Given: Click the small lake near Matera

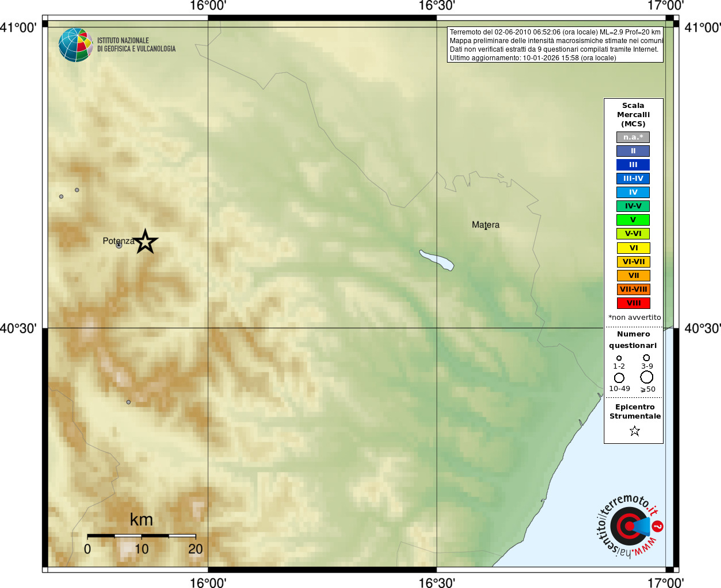Looking at the screenshot, I should (x=437, y=260).
